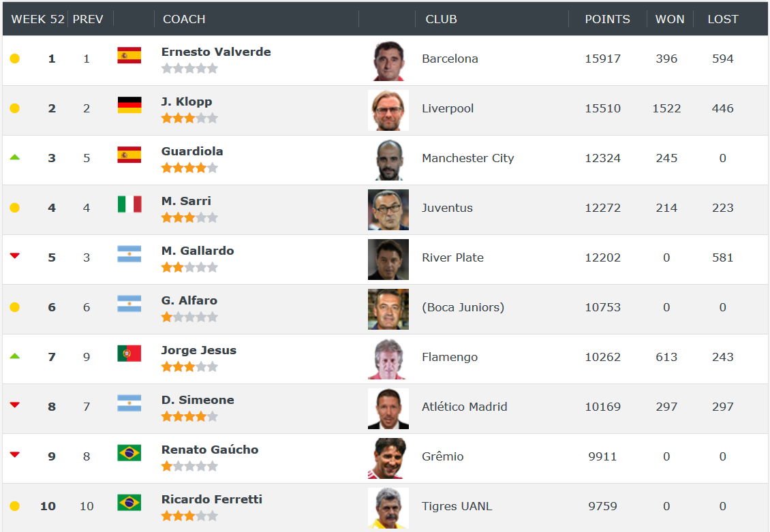770x532 pixels.
Task: Open the Atlético Madrid club link
Action: pyautogui.click(x=465, y=407)
